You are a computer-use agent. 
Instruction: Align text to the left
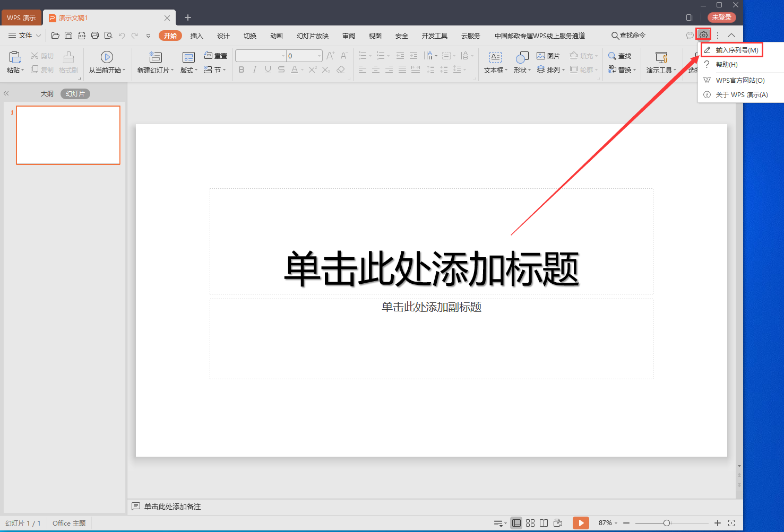(363, 69)
